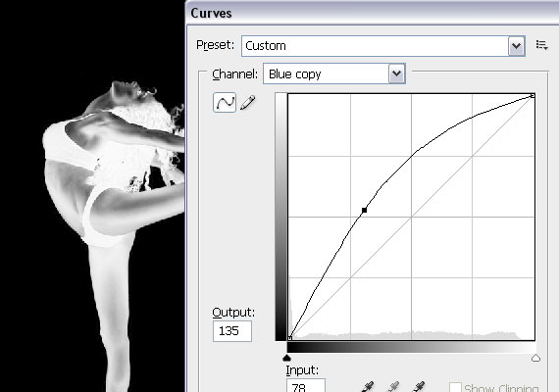Click the Output label
Image resolution: width=559 pixels, height=392 pixels.
point(233,313)
